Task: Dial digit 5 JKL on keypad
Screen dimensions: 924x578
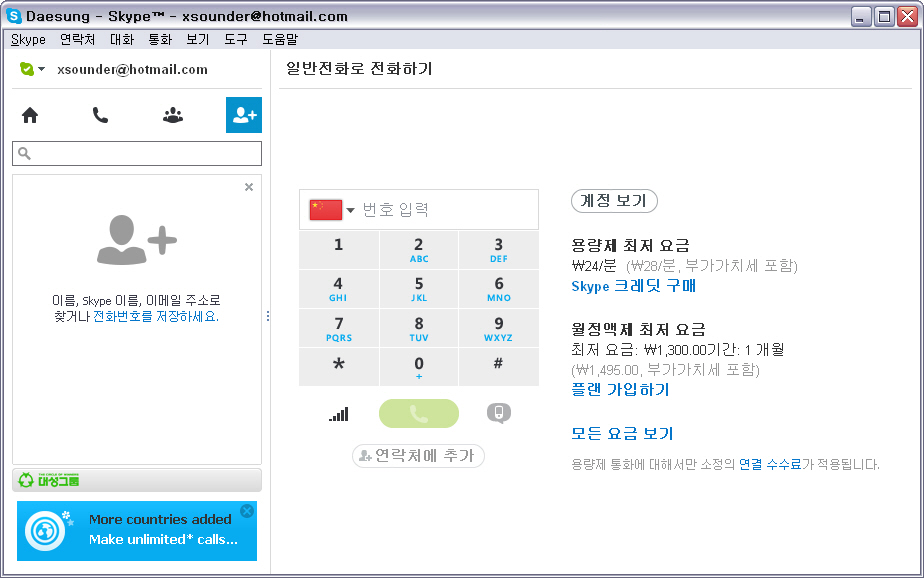Action: coord(419,289)
